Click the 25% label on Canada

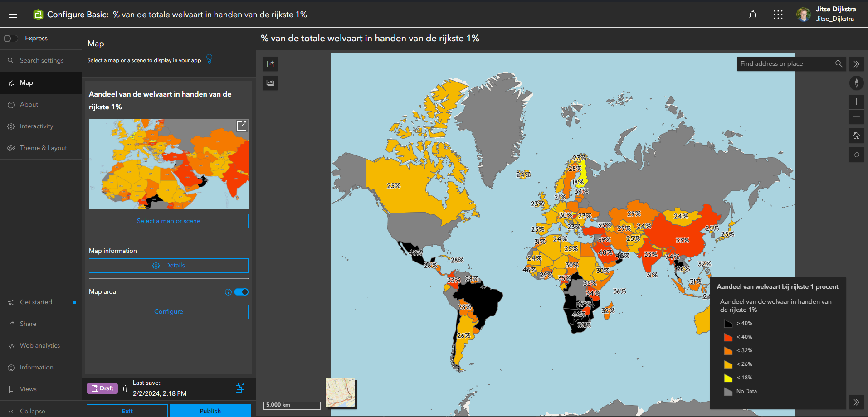[x=394, y=186]
